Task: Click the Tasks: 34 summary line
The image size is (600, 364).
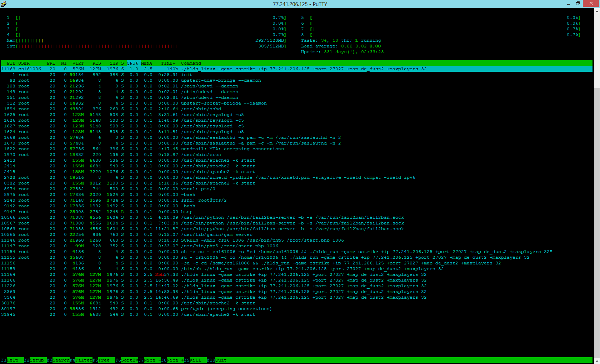Action: [341, 40]
